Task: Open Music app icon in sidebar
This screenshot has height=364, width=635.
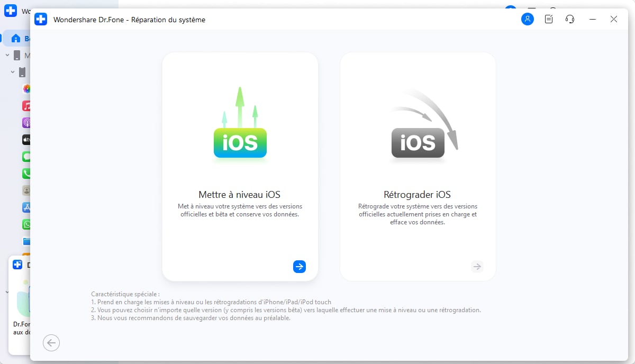Action: [x=26, y=106]
